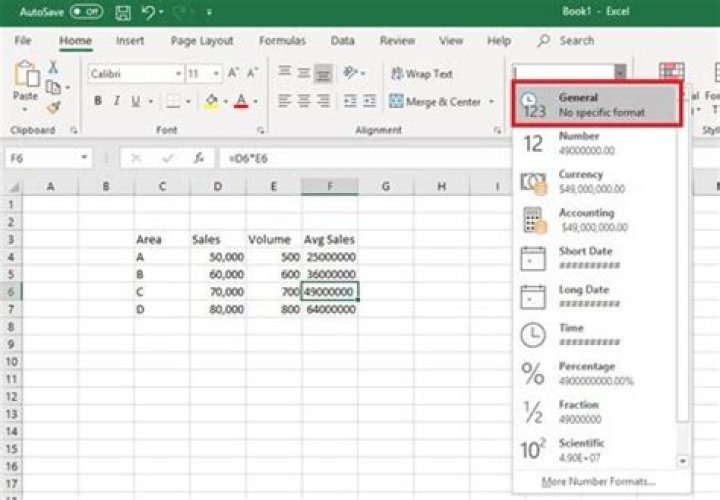The height and width of the screenshot is (500, 720).
Task: Click the Align Right icon
Action: click(x=324, y=101)
